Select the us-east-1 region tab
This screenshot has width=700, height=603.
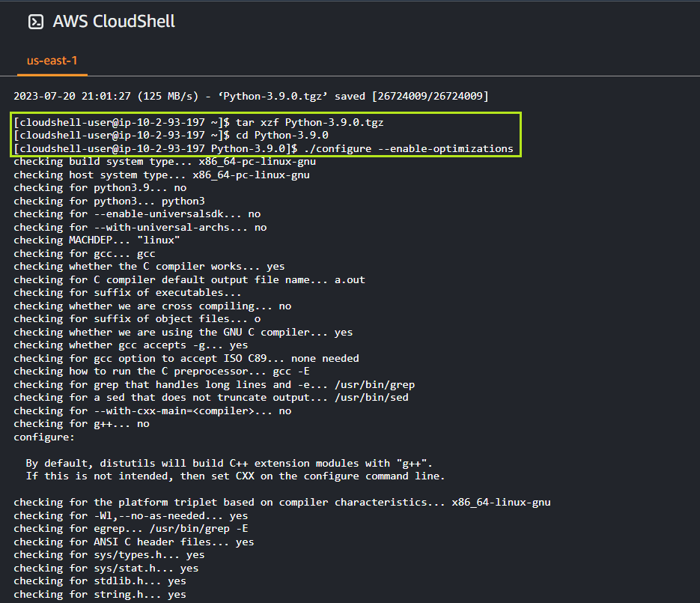click(x=52, y=60)
